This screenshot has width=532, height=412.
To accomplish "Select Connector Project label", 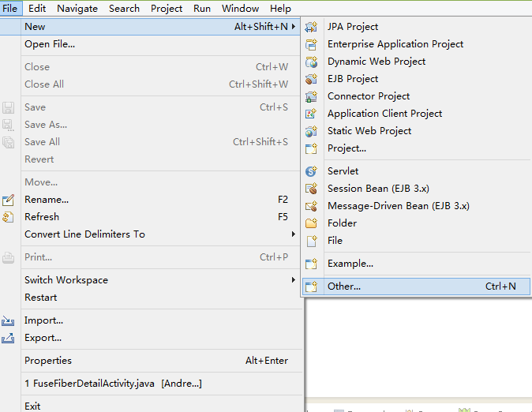I will point(369,96).
